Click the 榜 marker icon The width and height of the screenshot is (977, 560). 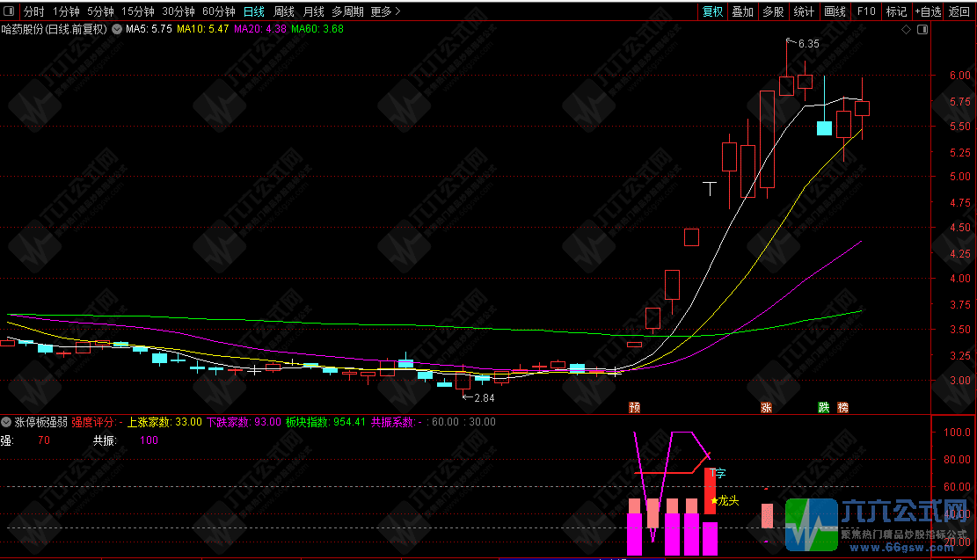(843, 407)
